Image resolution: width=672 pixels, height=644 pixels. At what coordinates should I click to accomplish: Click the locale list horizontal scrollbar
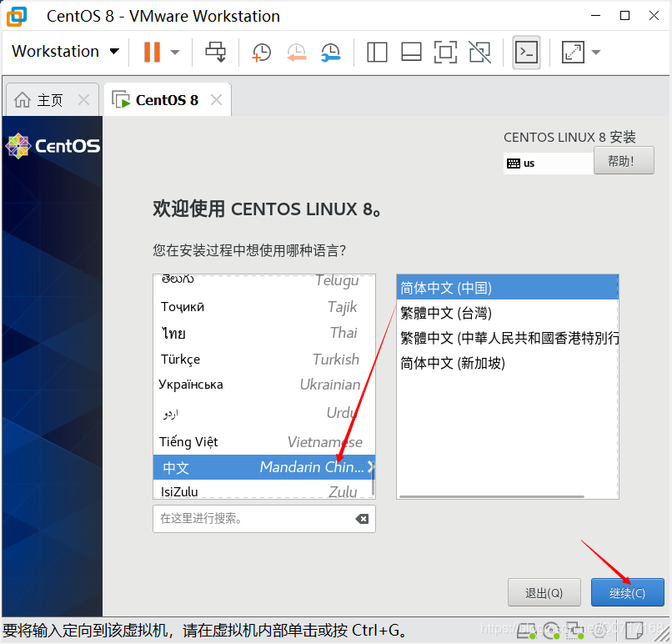pos(492,496)
